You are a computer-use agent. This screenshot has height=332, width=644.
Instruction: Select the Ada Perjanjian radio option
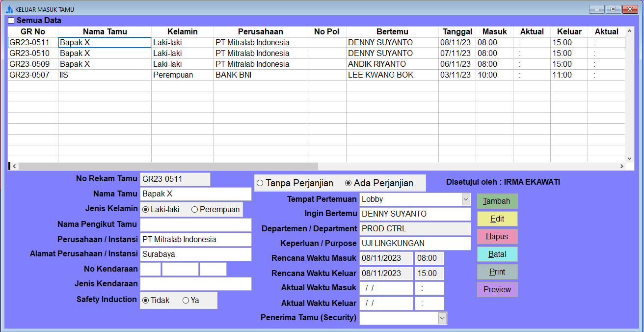click(x=349, y=183)
